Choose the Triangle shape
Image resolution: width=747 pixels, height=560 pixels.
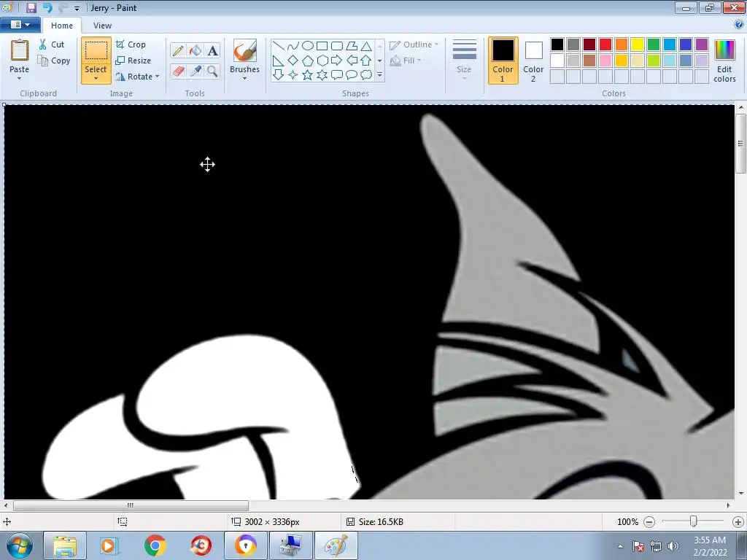(x=366, y=46)
